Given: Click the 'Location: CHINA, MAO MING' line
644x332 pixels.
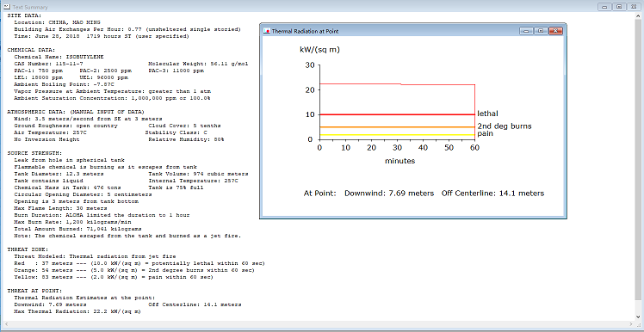Looking at the screenshot, I should click(x=57, y=22).
